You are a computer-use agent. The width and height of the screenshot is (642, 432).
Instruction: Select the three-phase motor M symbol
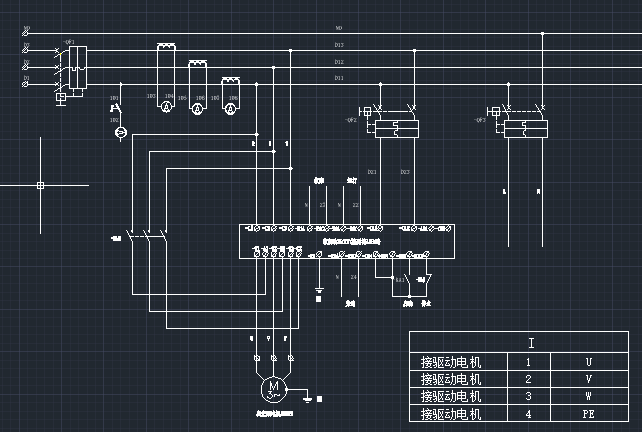point(273,387)
